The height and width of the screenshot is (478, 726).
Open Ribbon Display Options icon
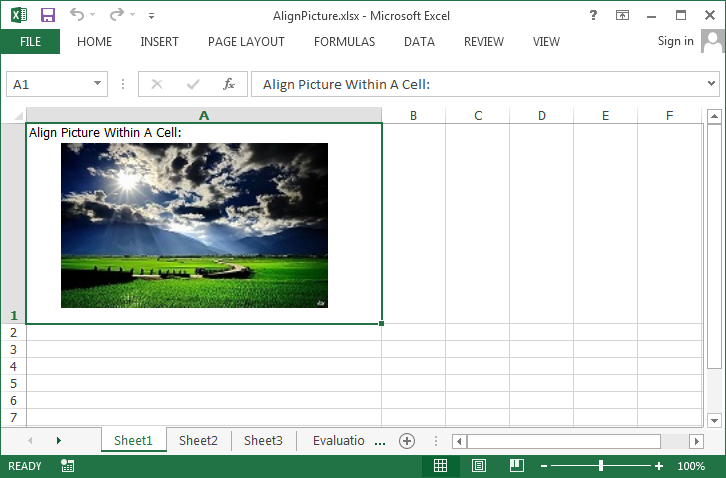click(623, 15)
